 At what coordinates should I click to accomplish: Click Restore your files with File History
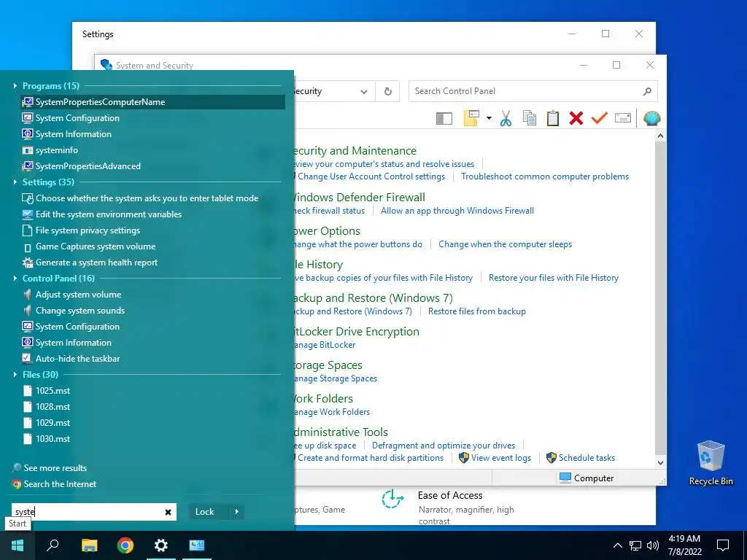tap(554, 278)
